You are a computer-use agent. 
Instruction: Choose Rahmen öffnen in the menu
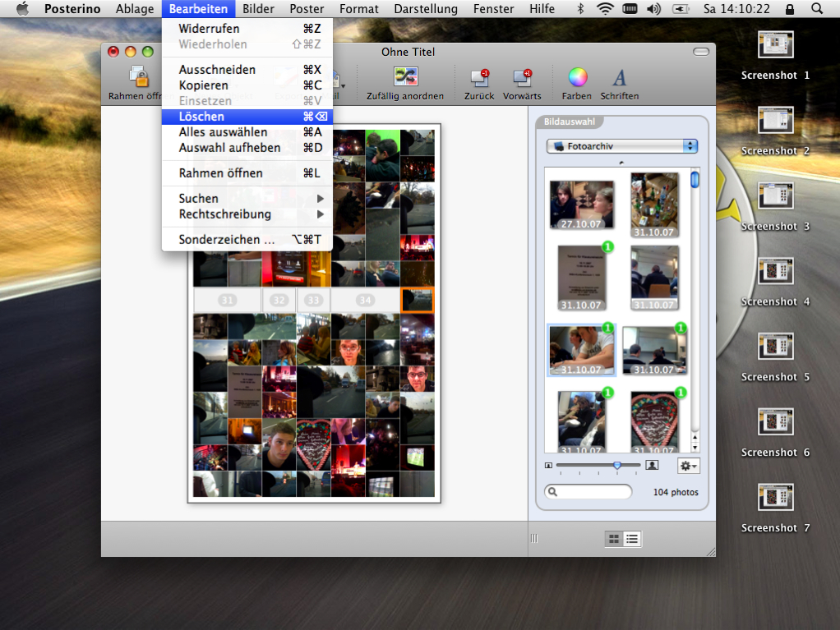(247, 173)
